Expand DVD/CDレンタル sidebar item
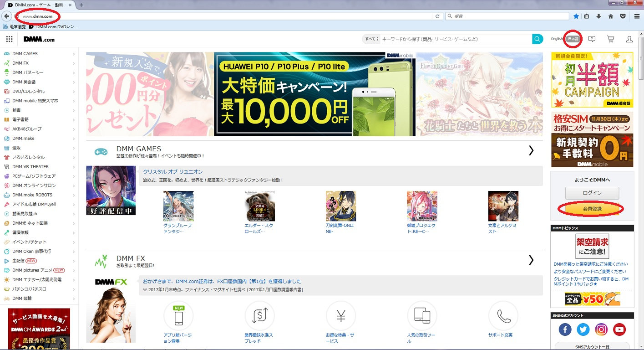The image size is (644, 350). pos(74,91)
